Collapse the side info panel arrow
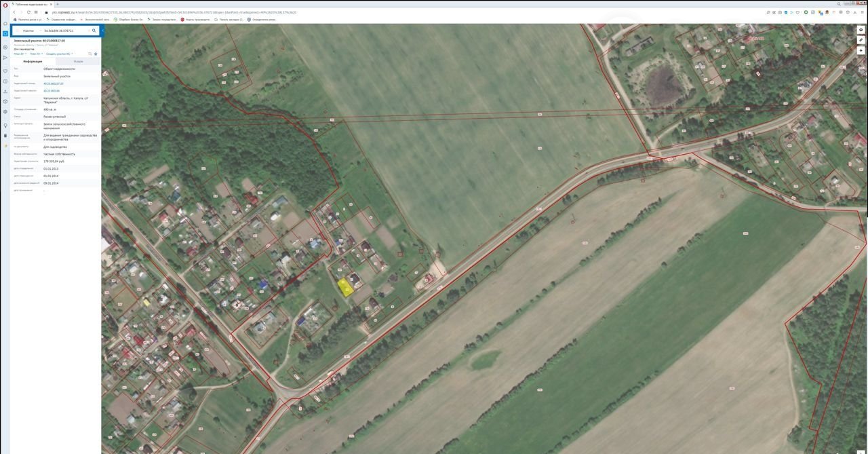Image resolution: width=868 pixels, height=454 pixels. tap(102, 31)
